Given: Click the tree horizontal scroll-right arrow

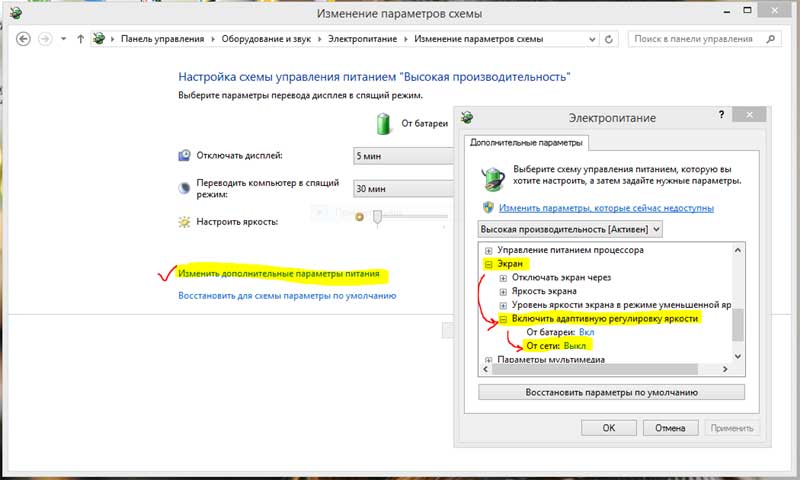Looking at the screenshot, I should [725, 369].
